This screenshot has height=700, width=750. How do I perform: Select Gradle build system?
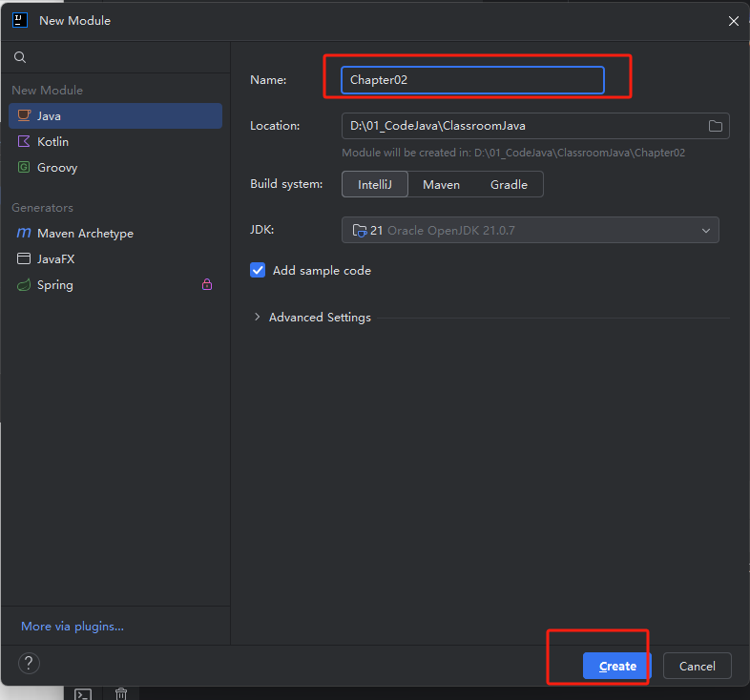point(509,185)
